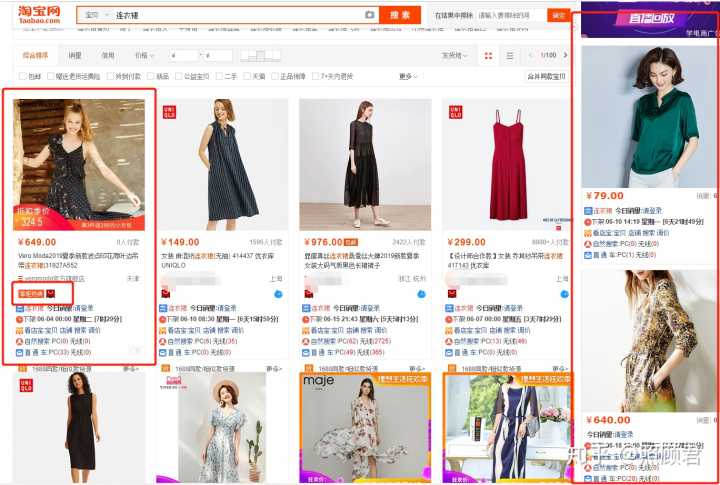Viewport: 720px width, 485px height.
Task: Click the 直播回放 banner at top right
Action: [650, 19]
